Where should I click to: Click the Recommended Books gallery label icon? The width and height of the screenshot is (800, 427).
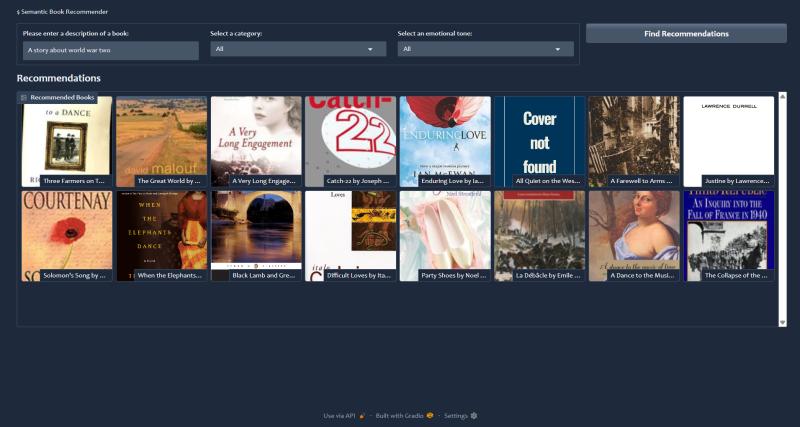(x=23, y=97)
